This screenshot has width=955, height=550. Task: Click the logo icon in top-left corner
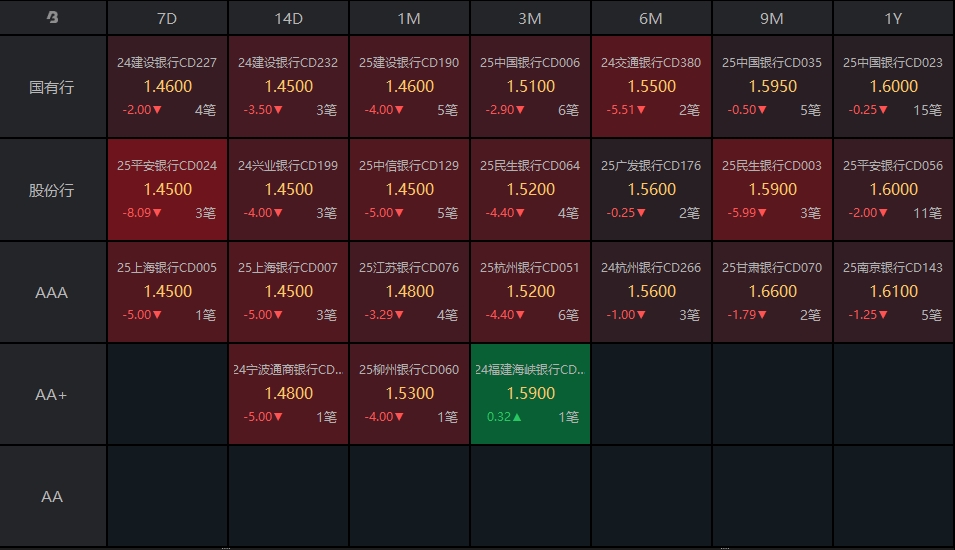pos(52,18)
